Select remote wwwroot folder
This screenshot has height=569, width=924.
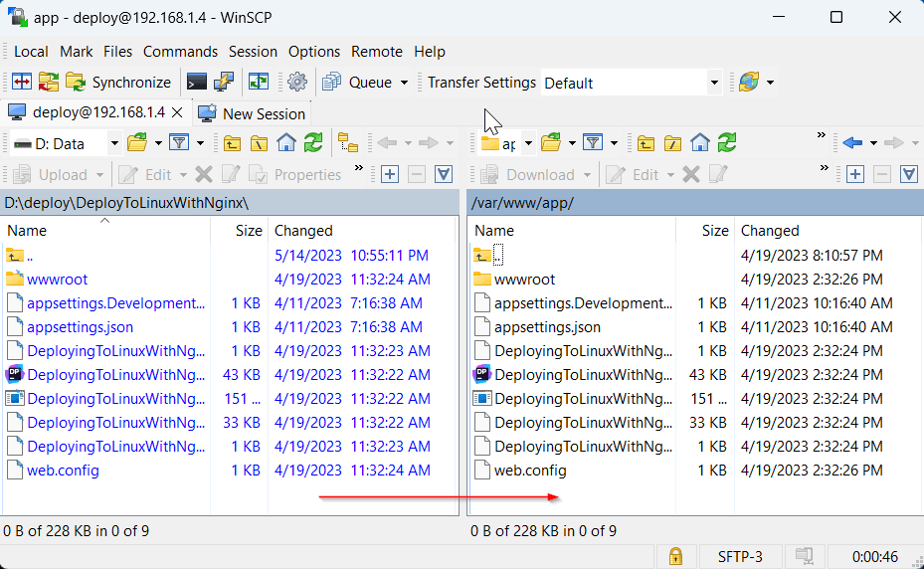pos(524,280)
